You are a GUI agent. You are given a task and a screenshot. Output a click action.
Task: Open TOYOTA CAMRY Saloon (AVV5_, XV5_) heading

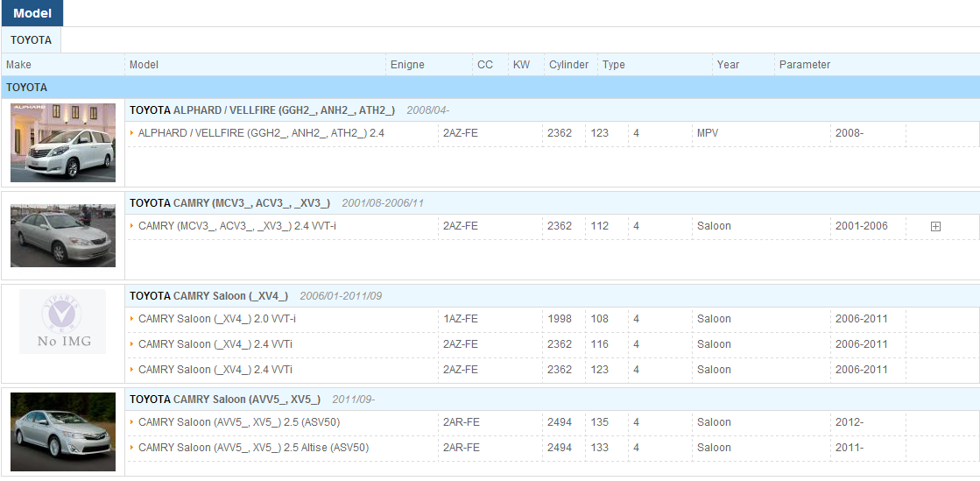tap(225, 399)
